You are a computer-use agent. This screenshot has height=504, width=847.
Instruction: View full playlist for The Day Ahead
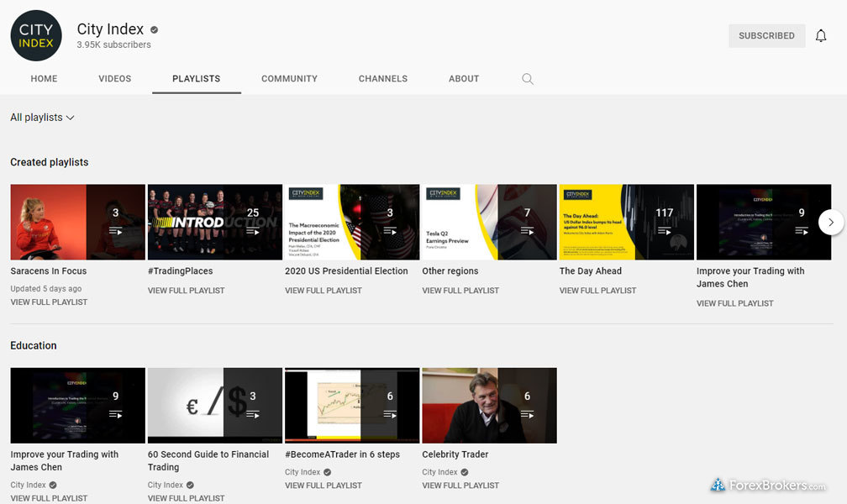coord(597,291)
